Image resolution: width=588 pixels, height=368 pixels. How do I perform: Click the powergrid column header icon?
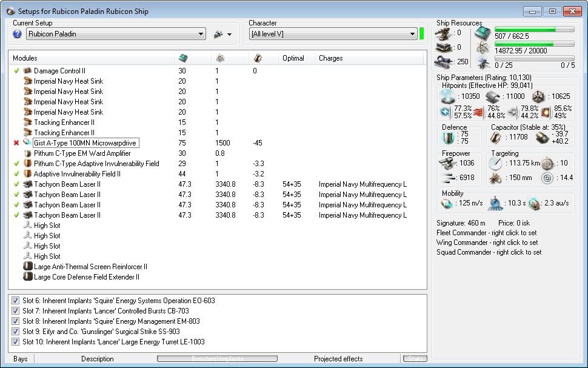[x=219, y=58]
